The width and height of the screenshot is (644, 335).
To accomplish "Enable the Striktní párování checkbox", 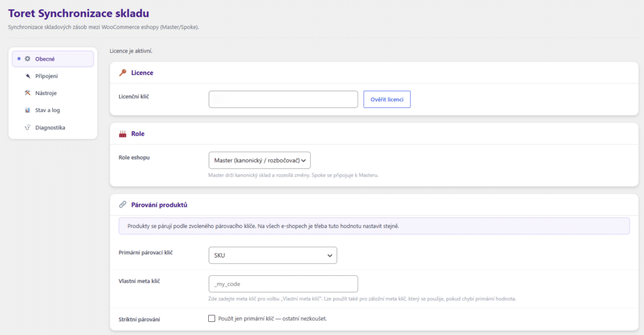I will [211, 319].
